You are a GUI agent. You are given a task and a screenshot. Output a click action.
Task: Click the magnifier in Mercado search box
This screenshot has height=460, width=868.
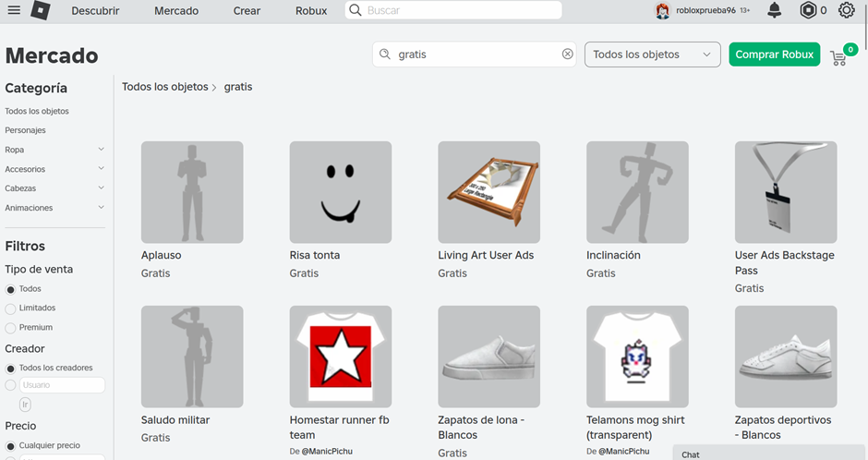[385, 54]
